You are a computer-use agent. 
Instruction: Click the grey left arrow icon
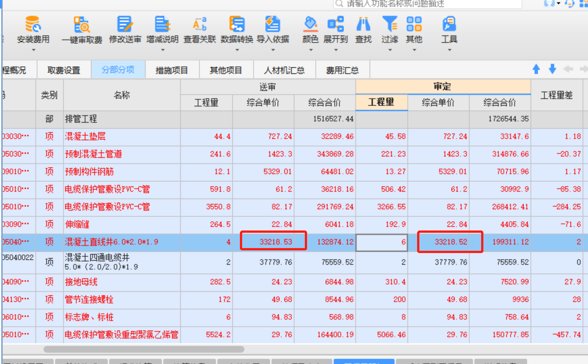pos(568,69)
